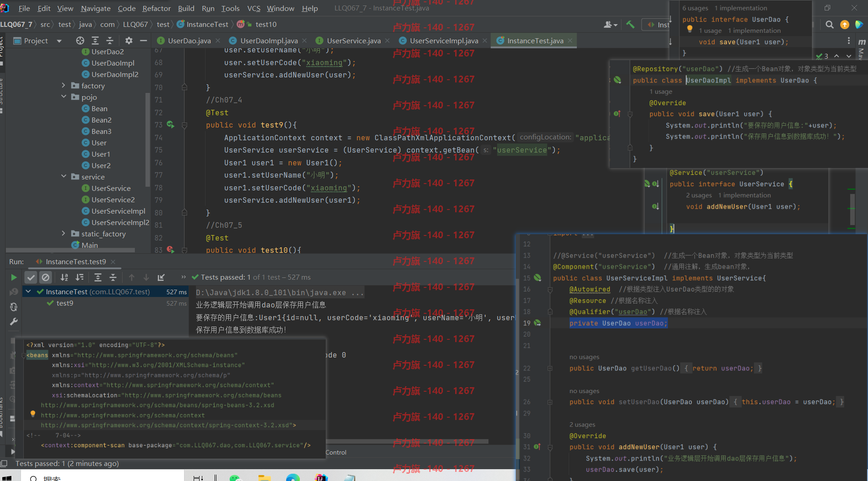Collapse all nodes in Project panel
The width and height of the screenshot is (868, 481).
pyautogui.click(x=110, y=41)
